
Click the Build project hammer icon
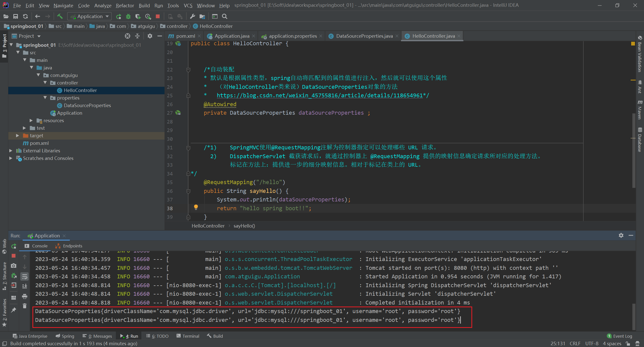point(60,16)
